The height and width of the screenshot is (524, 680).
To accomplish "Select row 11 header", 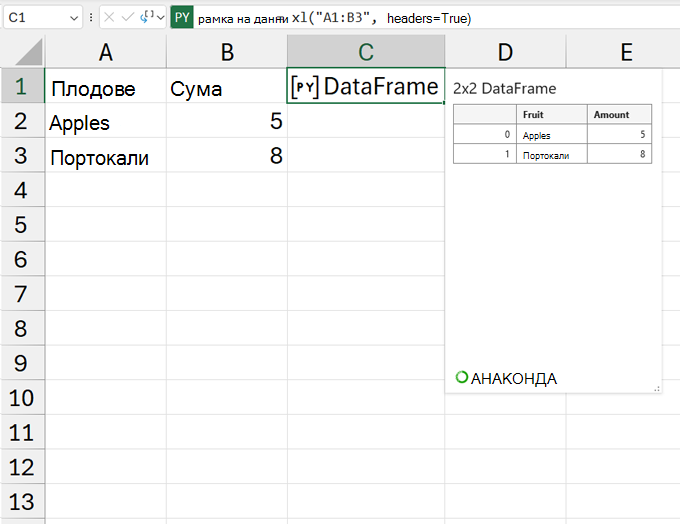I will [22, 432].
